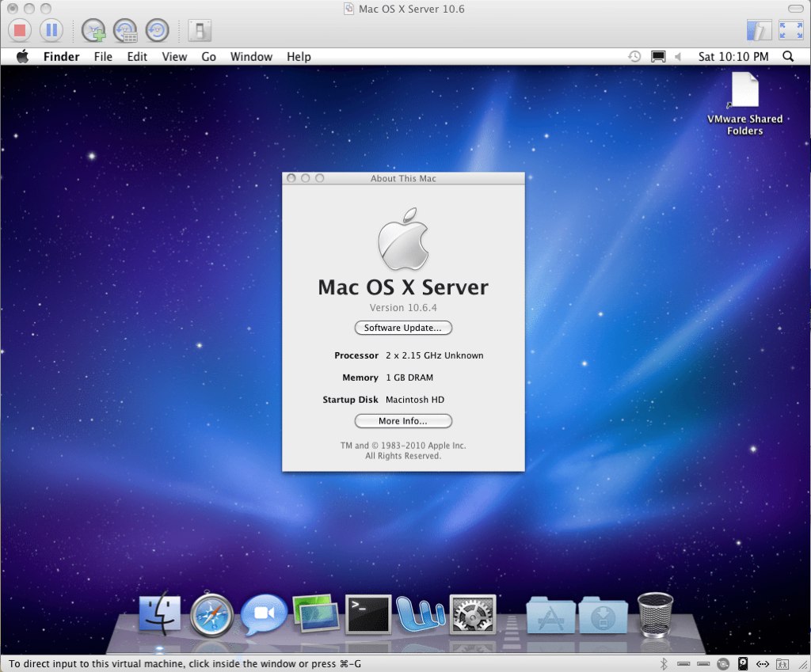Open the Edit menu

coord(137,56)
